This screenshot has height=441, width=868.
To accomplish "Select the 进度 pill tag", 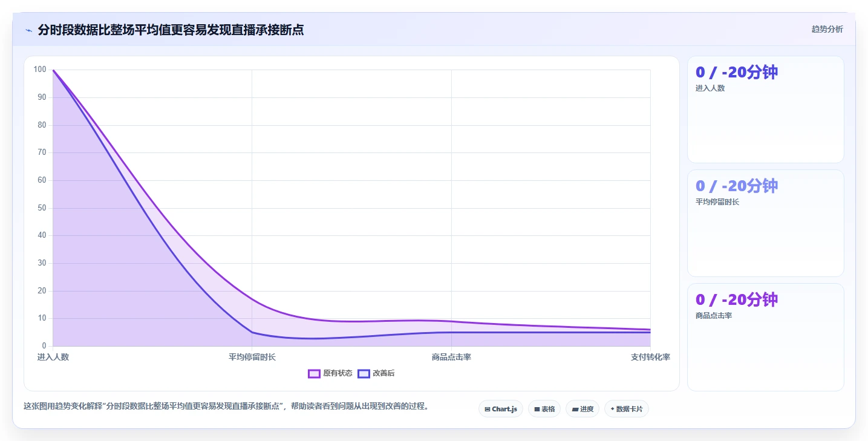I will (x=582, y=409).
